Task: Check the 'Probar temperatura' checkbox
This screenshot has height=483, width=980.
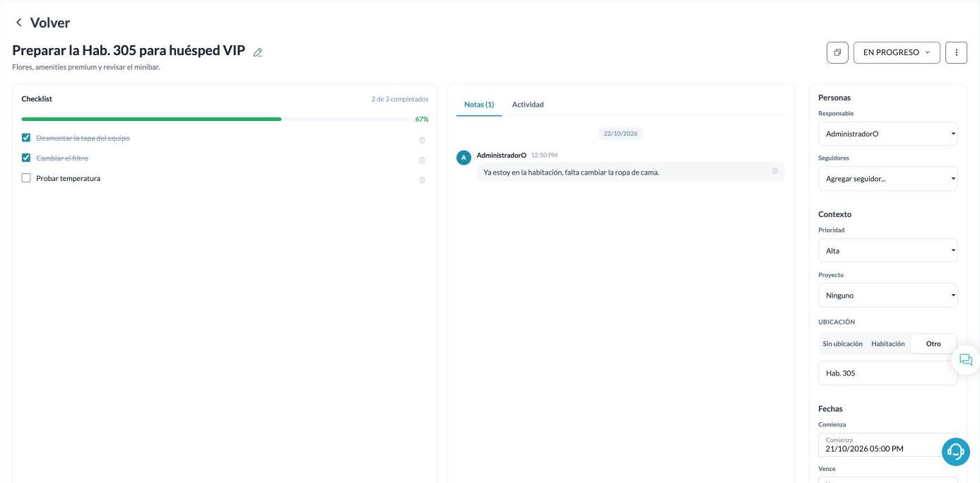Action: (x=26, y=178)
